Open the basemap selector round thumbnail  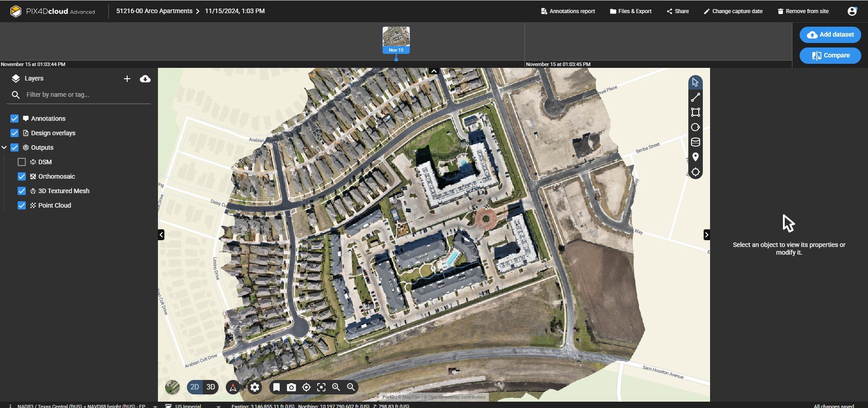pyautogui.click(x=172, y=387)
